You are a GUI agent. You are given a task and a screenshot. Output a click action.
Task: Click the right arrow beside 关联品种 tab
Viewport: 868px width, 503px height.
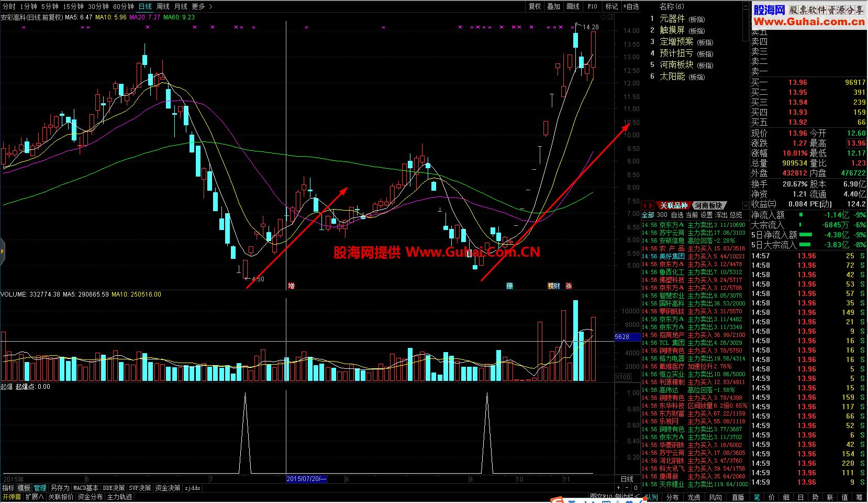tap(651, 205)
